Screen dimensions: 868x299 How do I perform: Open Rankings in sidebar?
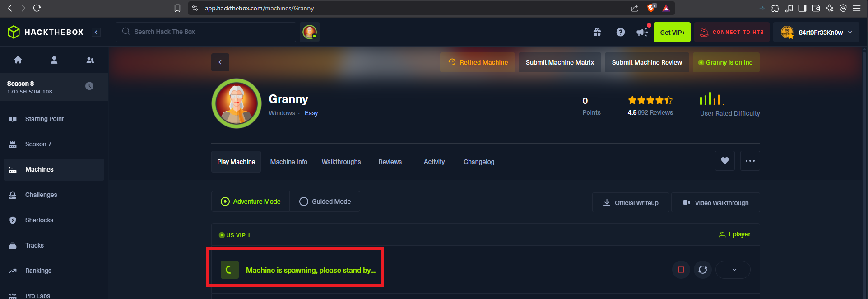(54, 271)
